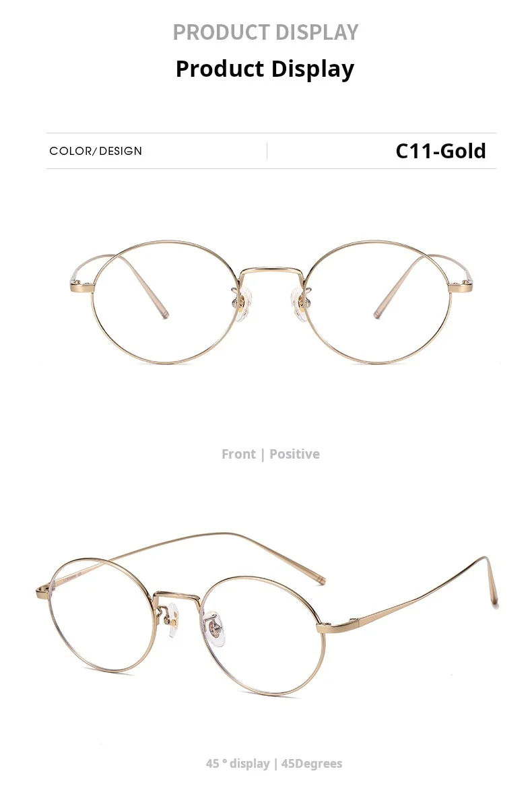This screenshot has width=532, height=788.
Task: Select the COLOR/DESIGN label
Action: click(x=96, y=151)
